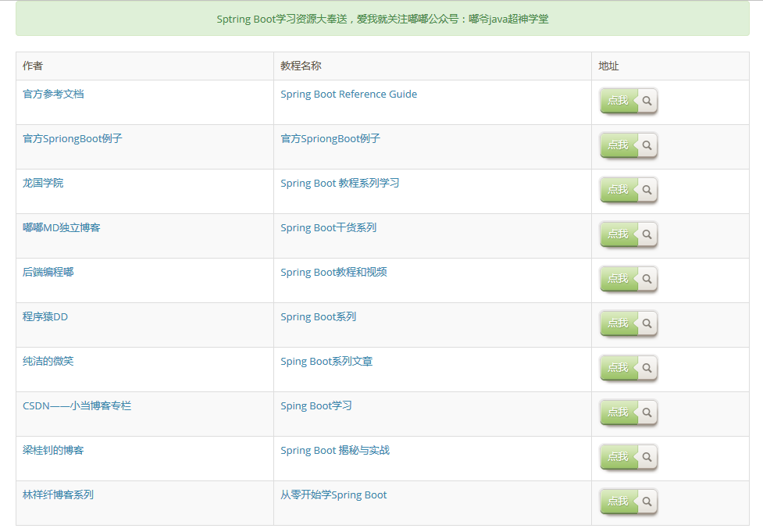Open Spring Boot教程和视频 link

click(333, 273)
